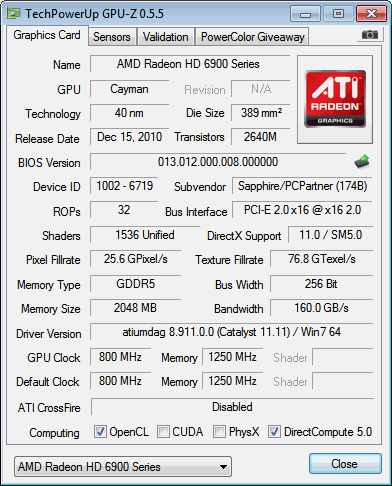
Task: Minimize the GPU-Z window
Action: (305, 14)
